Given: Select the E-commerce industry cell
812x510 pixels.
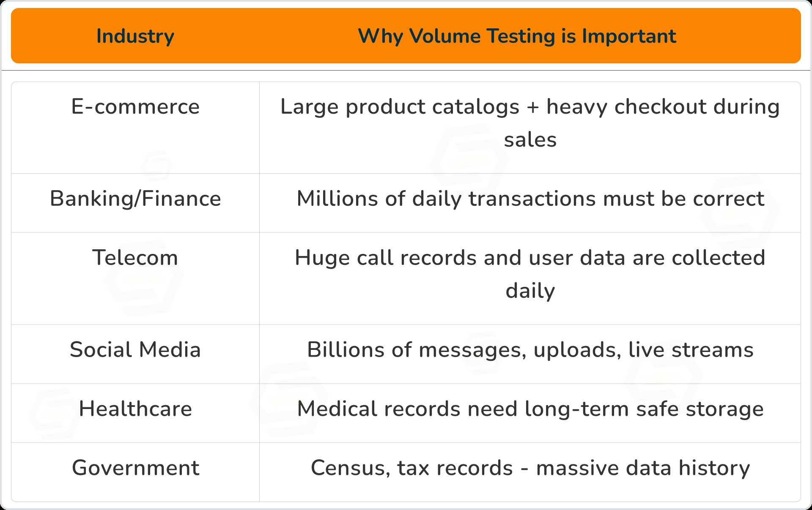Looking at the screenshot, I should [135, 106].
